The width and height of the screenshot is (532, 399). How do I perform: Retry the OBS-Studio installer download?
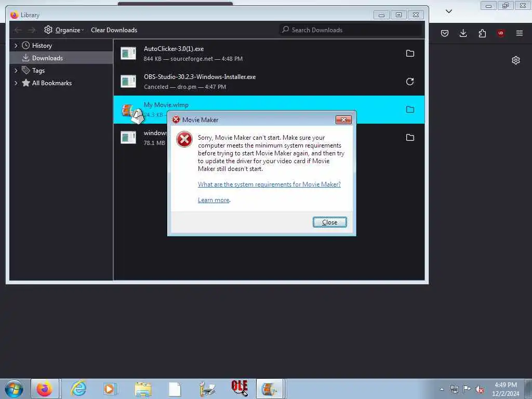pyautogui.click(x=410, y=82)
